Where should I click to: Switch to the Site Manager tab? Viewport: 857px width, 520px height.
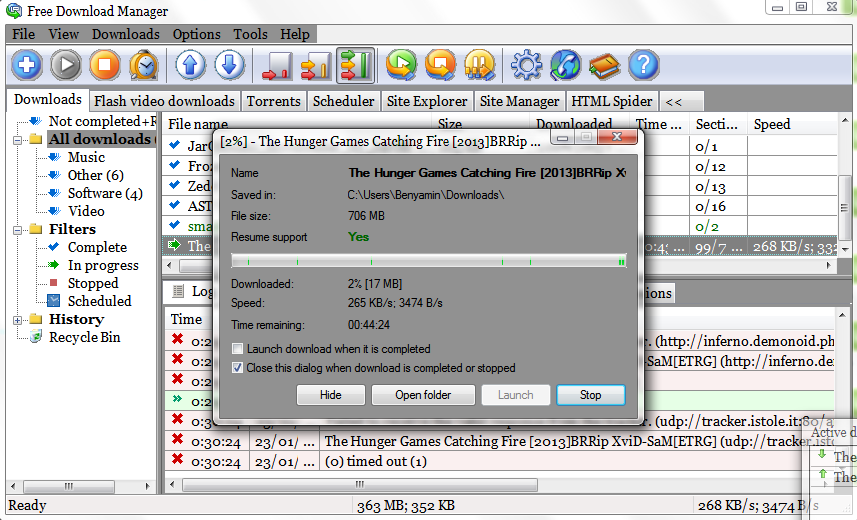519,101
